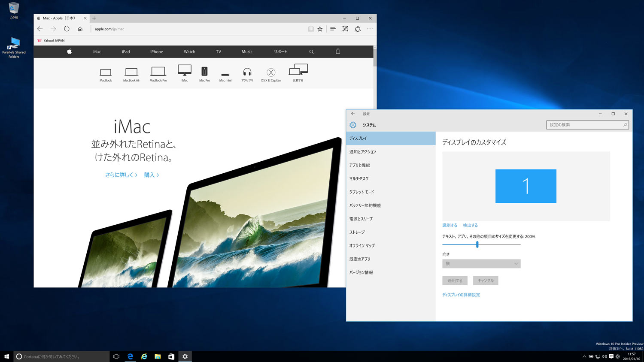The height and width of the screenshot is (362, 644).
Task: Select MacBook Pro product icon
Action: pyautogui.click(x=158, y=74)
